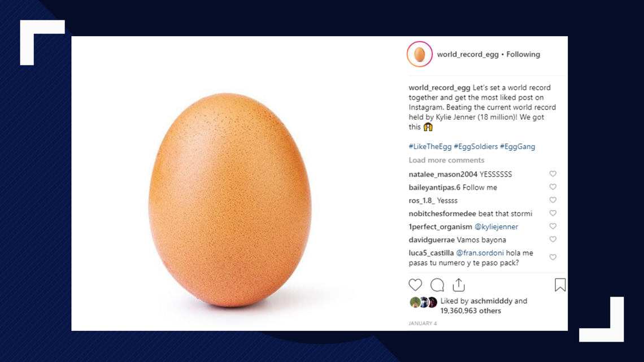The image size is (644, 362).
Task: Like ros_1.8_'s comment heart
Action: click(x=553, y=200)
